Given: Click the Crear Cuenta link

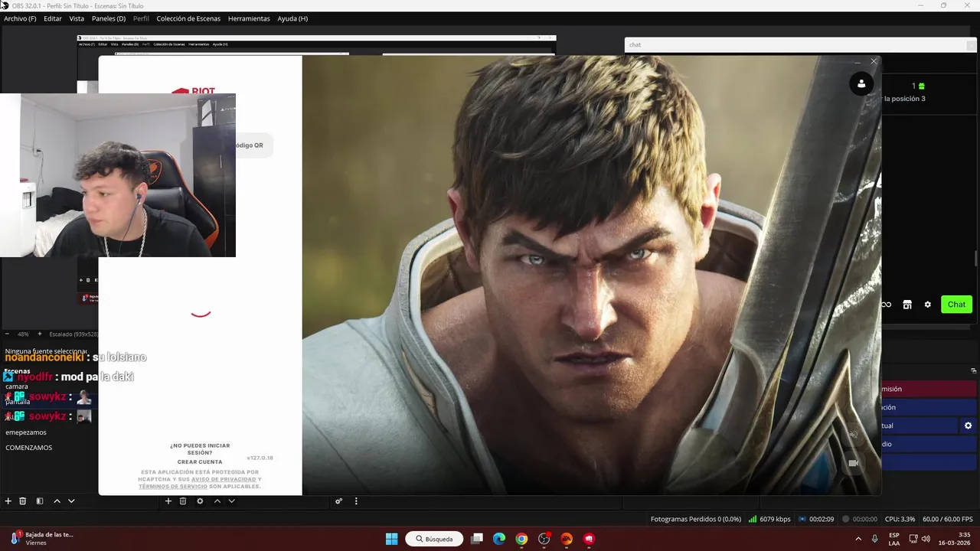Looking at the screenshot, I should point(200,462).
